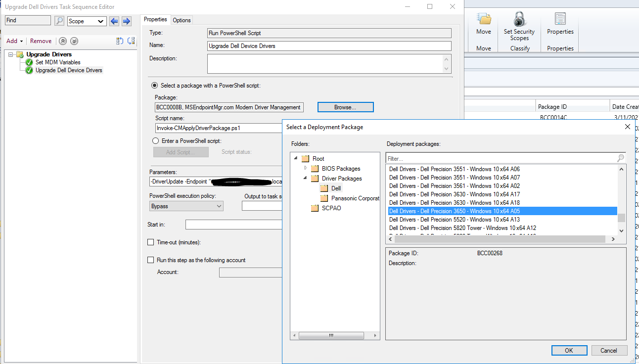Expand the BIOS Packages tree arrow
The height and width of the screenshot is (364, 639).
click(x=306, y=169)
